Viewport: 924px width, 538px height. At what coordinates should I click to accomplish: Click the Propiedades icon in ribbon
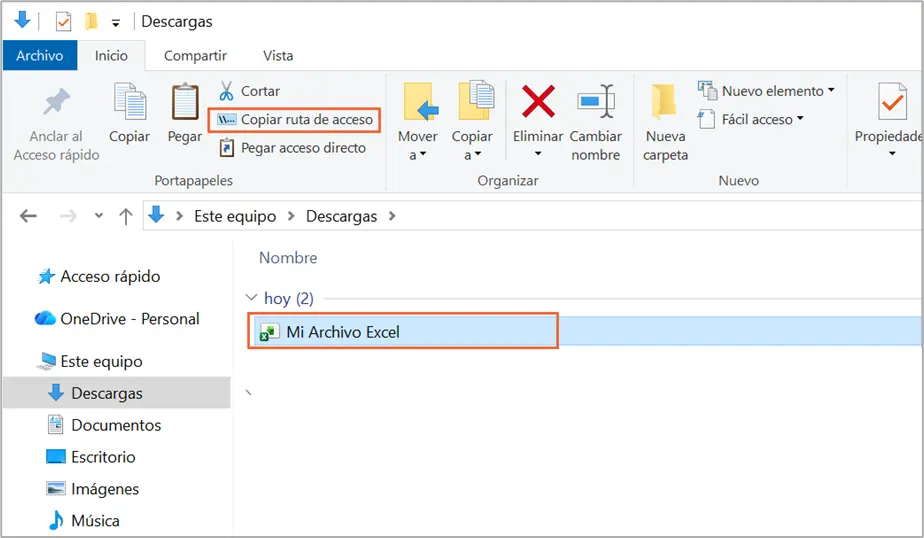click(892, 101)
